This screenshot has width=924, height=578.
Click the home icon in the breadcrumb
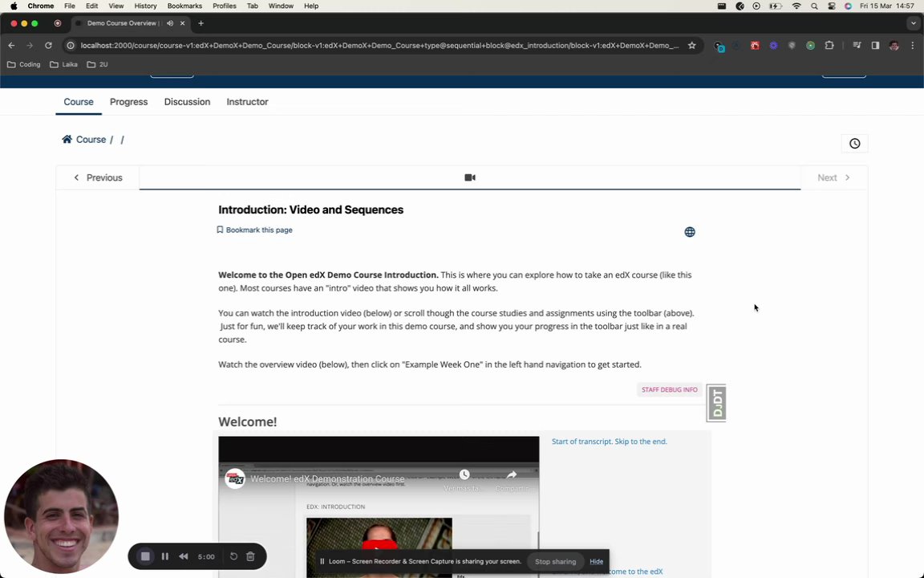(x=67, y=139)
